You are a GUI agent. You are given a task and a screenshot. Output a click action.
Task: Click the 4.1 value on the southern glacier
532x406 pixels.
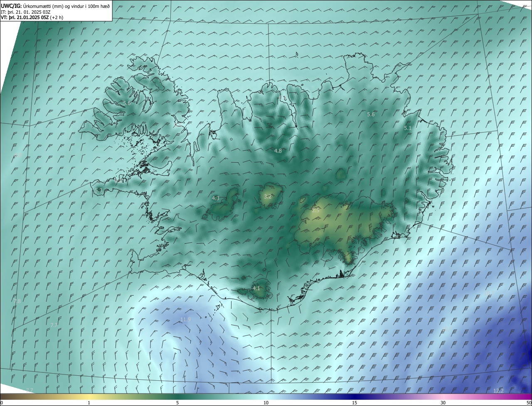pos(256,288)
